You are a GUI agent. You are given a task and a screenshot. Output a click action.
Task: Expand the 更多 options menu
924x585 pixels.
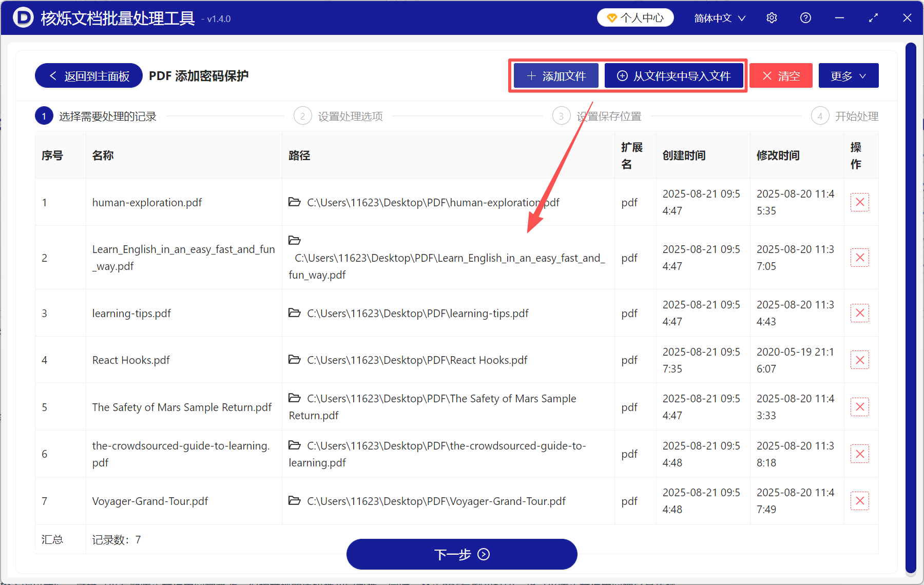click(x=848, y=75)
